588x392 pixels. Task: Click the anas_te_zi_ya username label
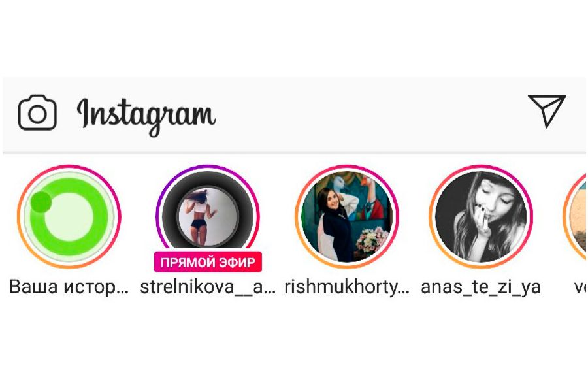pyautogui.click(x=481, y=287)
